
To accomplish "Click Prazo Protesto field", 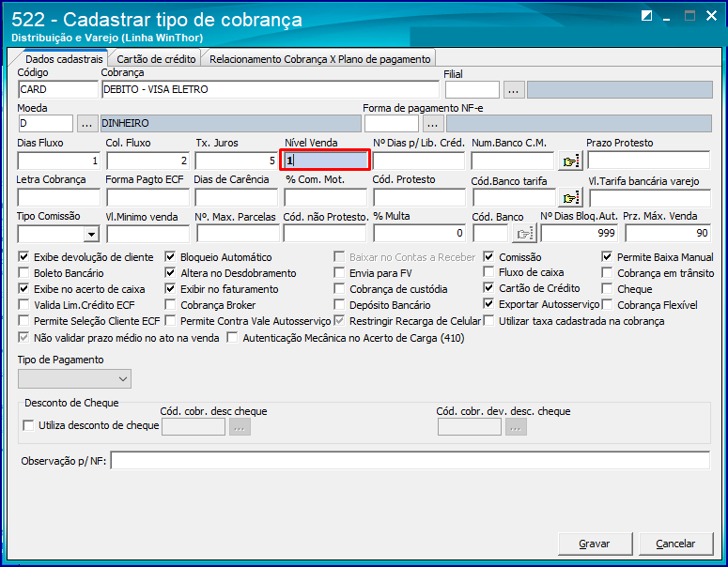I will pyautogui.click(x=648, y=161).
